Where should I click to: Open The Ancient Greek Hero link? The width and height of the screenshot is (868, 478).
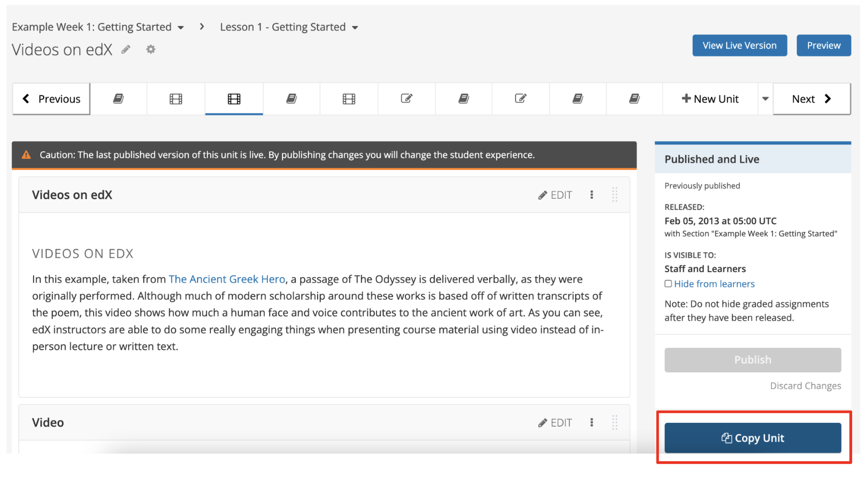coord(227,279)
